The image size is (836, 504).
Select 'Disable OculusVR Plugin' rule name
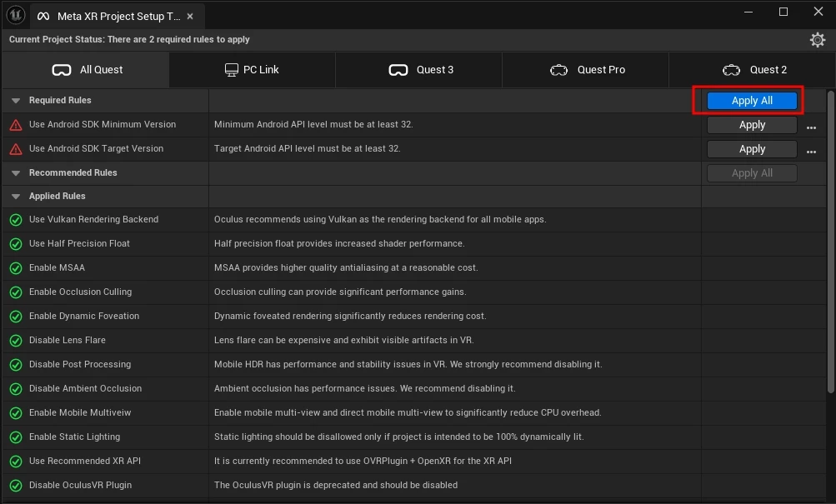[x=81, y=485]
